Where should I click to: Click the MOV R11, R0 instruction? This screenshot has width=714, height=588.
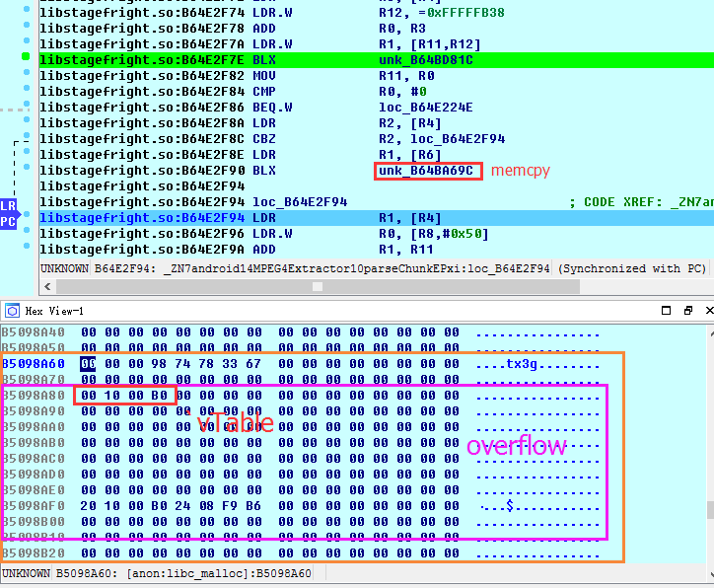[x=343, y=76]
